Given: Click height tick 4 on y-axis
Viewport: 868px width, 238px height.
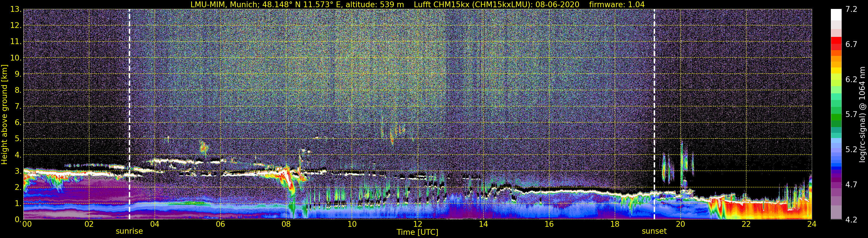Looking at the screenshot, I should pyautogui.click(x=18, y=155).
